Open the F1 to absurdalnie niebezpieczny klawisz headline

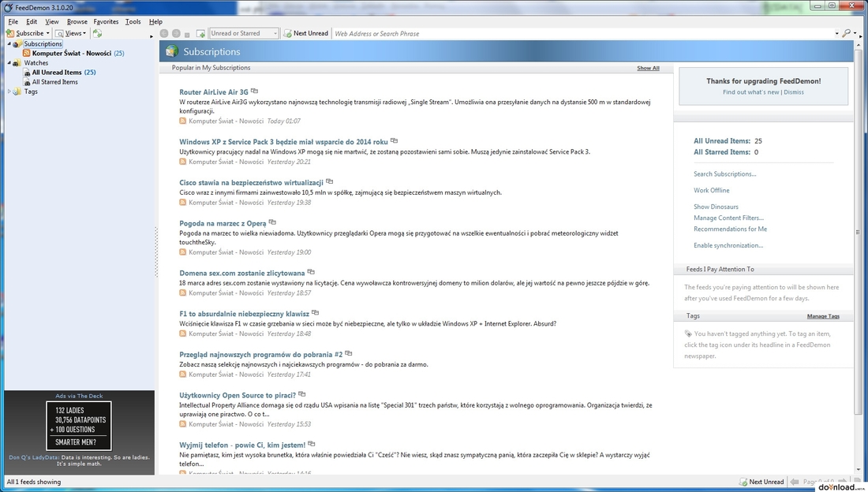(x=244, y=314)
